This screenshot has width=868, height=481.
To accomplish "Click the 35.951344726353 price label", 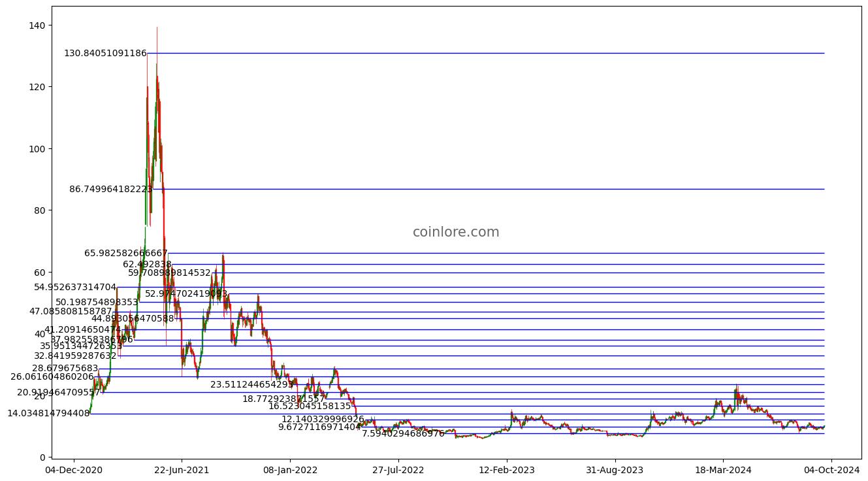I will point(81,346).
